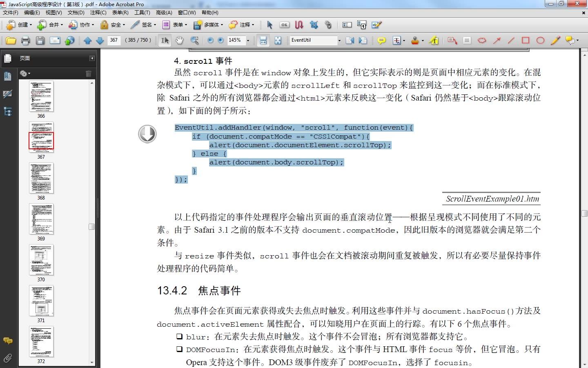Viewport: 588px width, 368px height.
Task: Click the zoom out minus button
Action: coord(210,40)
